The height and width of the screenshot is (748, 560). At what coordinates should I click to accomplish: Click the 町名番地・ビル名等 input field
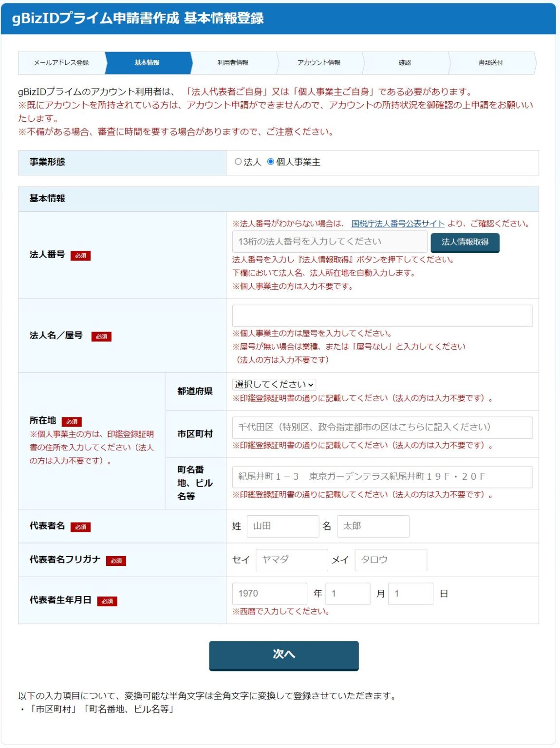click(x=382, y=477)
